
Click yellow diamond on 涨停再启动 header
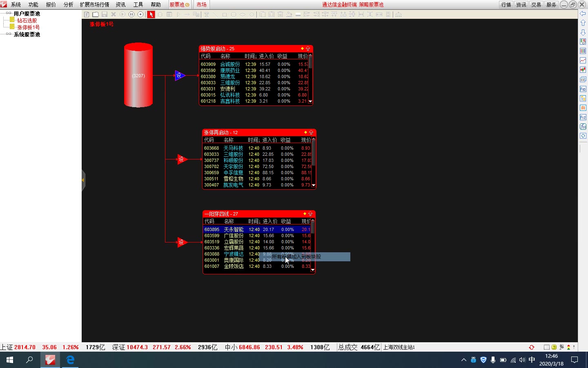click(x=305, y=132)
